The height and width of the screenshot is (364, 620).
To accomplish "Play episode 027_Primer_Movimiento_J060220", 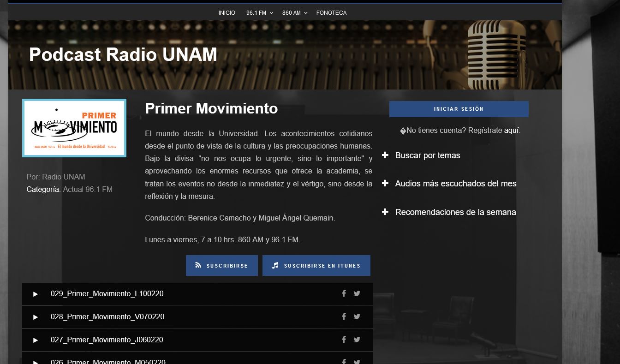I will (36, 340).
